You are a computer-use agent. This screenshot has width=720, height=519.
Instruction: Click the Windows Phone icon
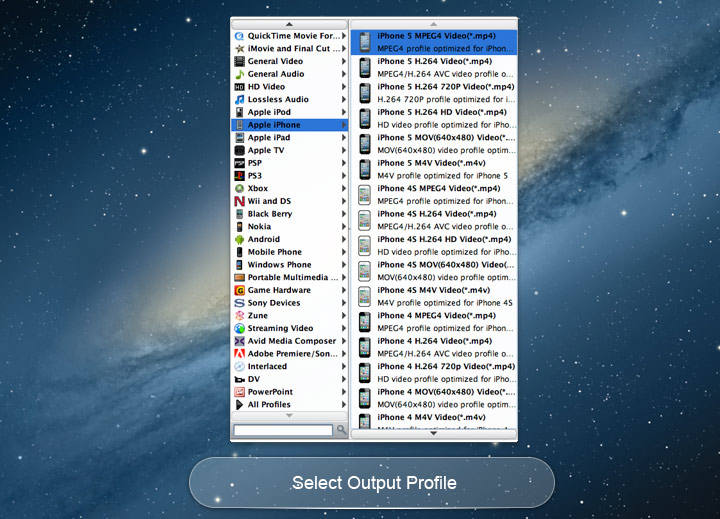(x=239, y=265)
